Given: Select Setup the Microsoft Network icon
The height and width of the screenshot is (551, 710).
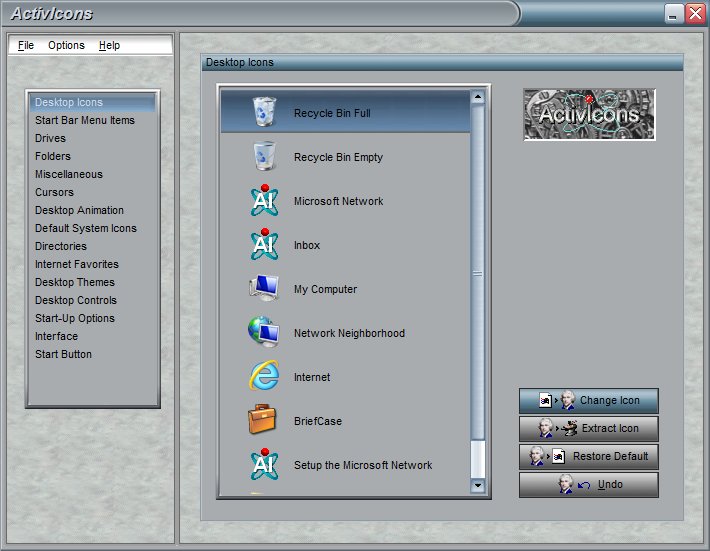Looking at the screenshot, I should [264, 465].
